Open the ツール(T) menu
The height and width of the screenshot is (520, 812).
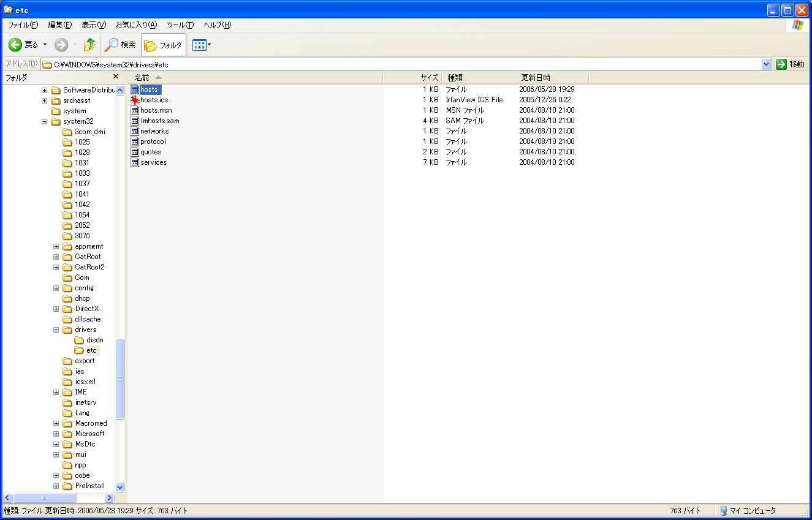tap(180, 25)
